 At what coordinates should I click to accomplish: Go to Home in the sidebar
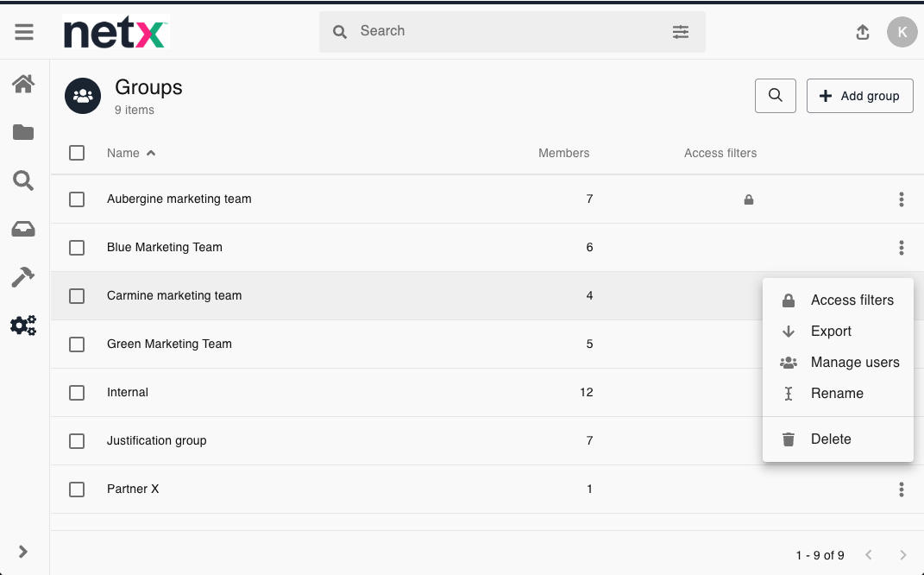[x=23, y=84]
